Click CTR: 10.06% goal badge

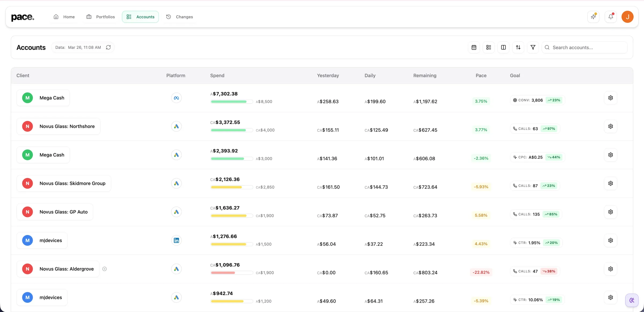click(537, 300)
